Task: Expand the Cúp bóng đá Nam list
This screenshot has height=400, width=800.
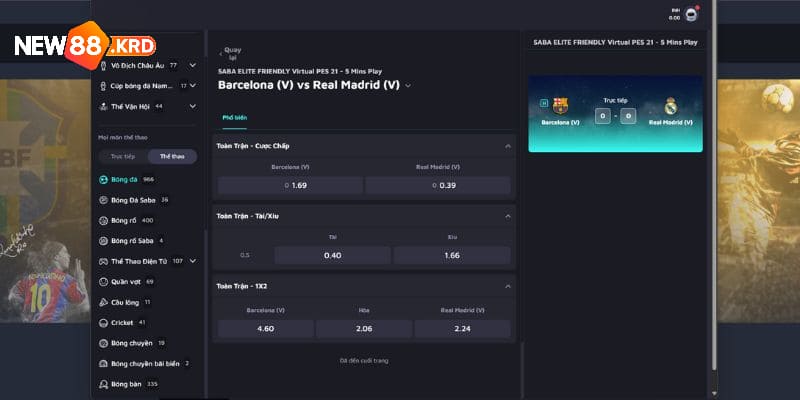Action: (x=192, y=86)
